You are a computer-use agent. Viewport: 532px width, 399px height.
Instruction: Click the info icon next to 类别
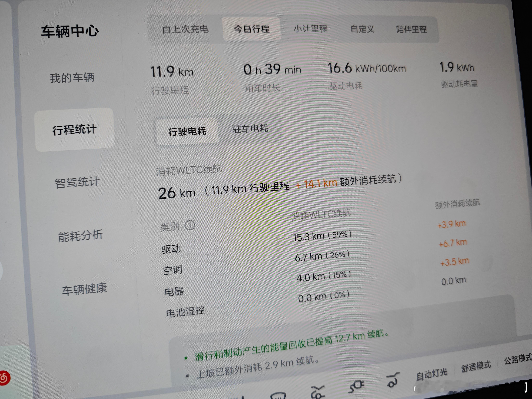point(190,225)
